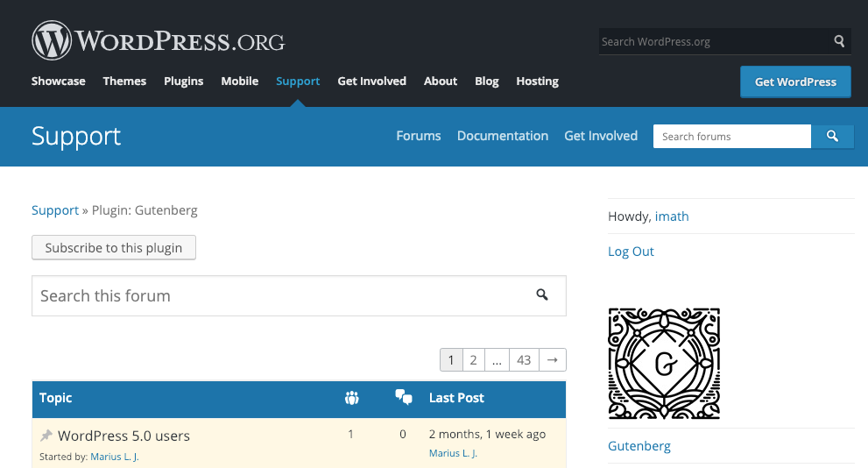Open the About menu item

click(x=441, y=81)
